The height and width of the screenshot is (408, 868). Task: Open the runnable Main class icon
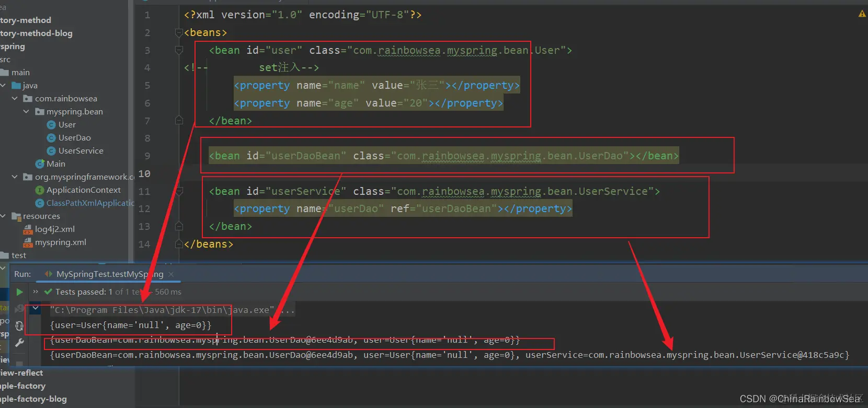pyautogui.click(x=40, y=164)
